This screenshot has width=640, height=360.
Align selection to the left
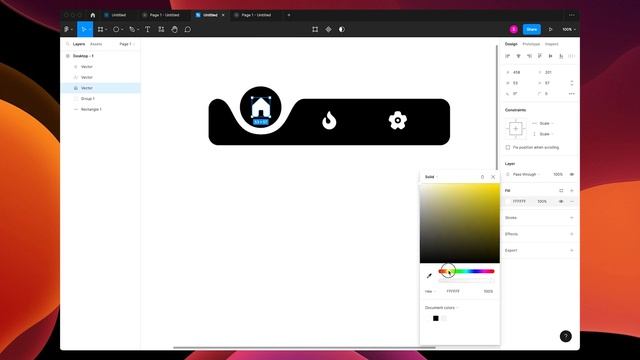click(x=508, y=56)
